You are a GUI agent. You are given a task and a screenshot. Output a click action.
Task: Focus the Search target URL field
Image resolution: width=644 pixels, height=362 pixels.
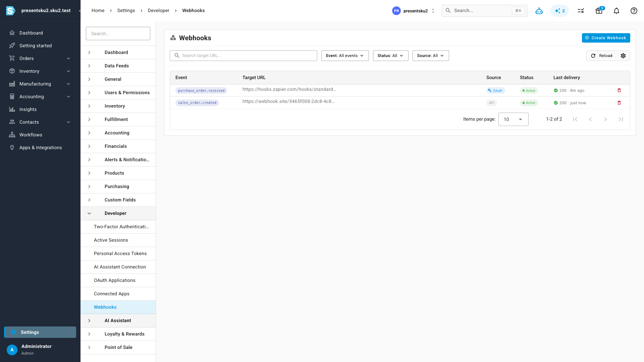pos(244,56)
